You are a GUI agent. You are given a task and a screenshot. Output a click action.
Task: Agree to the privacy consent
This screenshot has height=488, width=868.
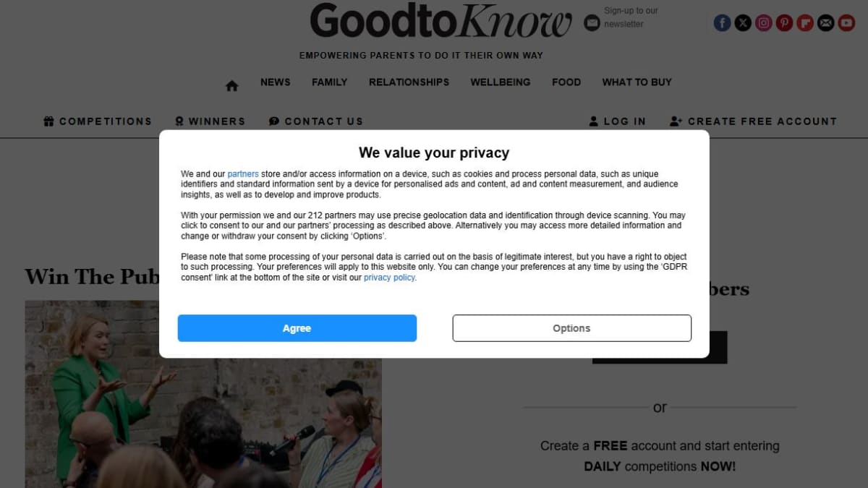coord(297,328)
